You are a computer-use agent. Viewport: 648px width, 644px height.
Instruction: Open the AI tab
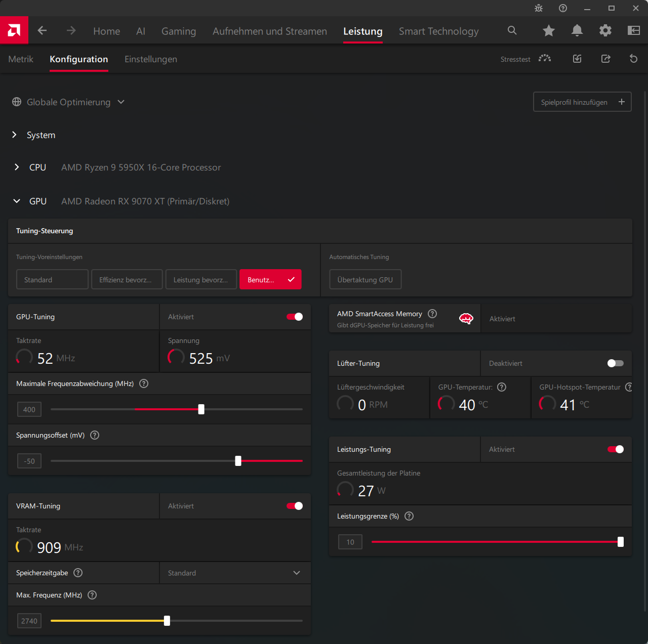coord(141,31)
